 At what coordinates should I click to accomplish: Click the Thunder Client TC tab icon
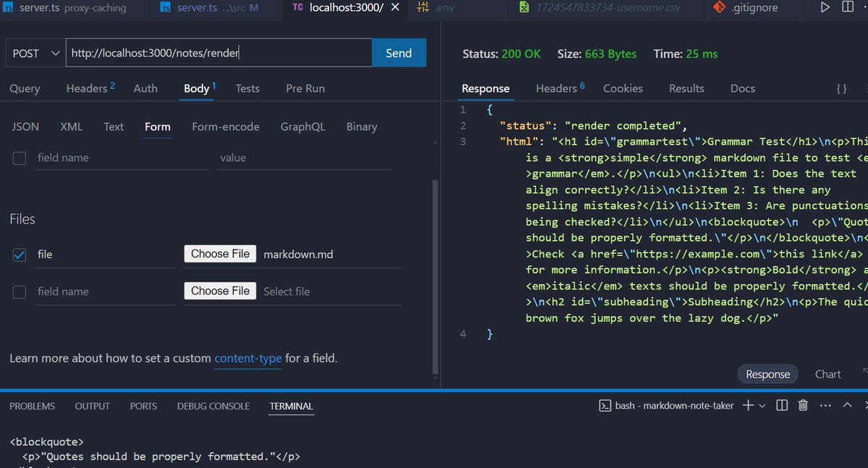click(x=297, y=8)
